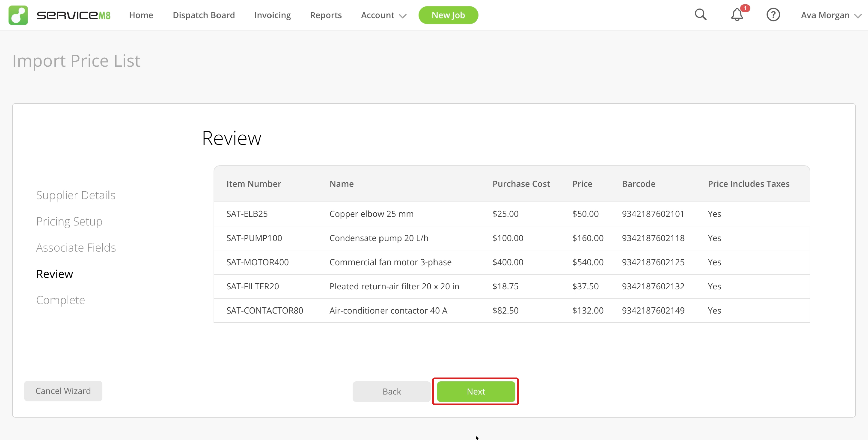
Task: Expand the Account dropdown menu
Action: tap(384, 15)
